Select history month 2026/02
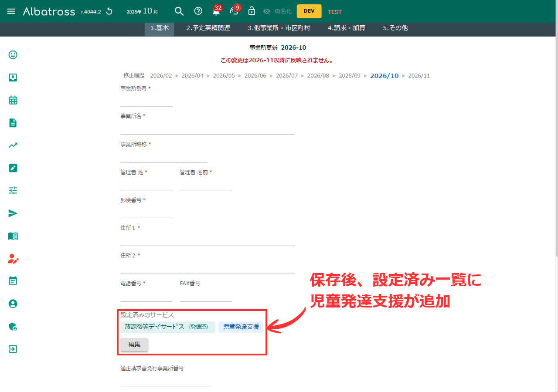 tap(161, 76)
